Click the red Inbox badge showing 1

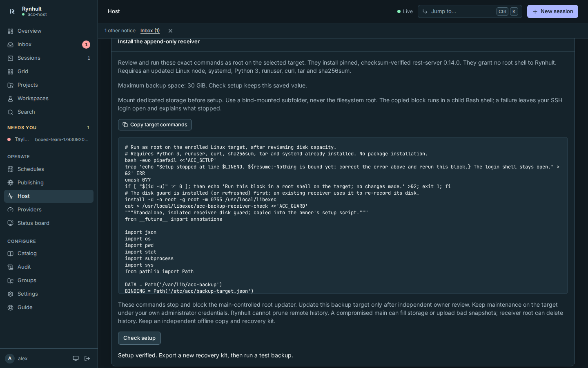(x=86, y=45)
